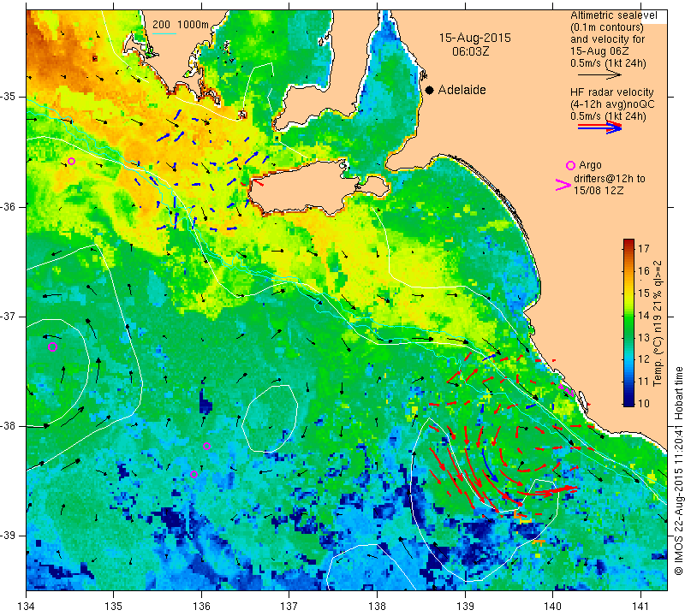The width and height of the screenshot is (685, 616).
Task: Click the magenta Argo legend circle
Action: (x=570, y=165)
